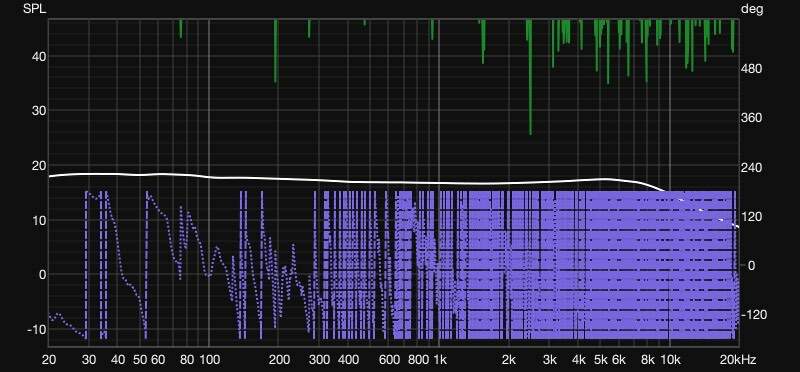The image size is (800, 372).
Task: Click the 100 Hz frequency axis label
Action: point(209,359)
